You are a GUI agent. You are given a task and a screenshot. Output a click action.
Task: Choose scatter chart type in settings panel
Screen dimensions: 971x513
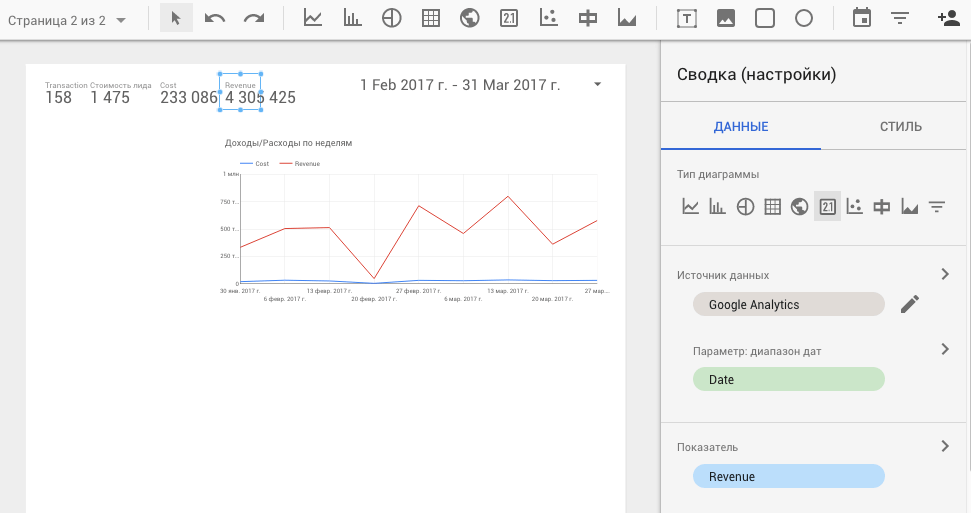[x=854, y=207]
